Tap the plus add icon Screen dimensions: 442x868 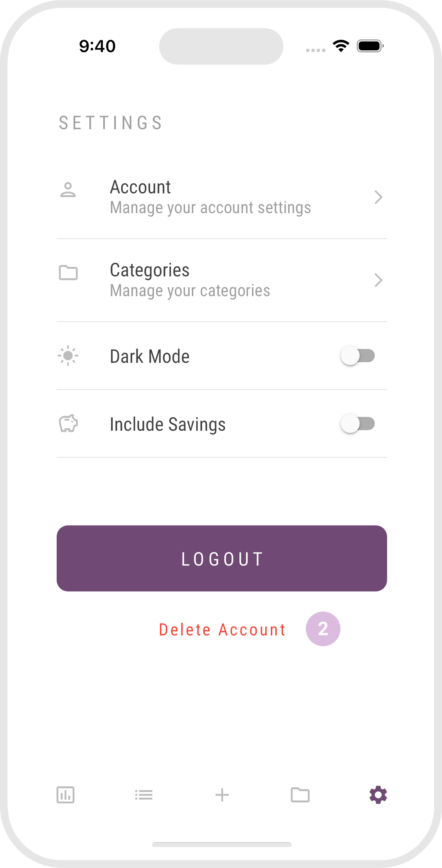click(x=222, y=795)
